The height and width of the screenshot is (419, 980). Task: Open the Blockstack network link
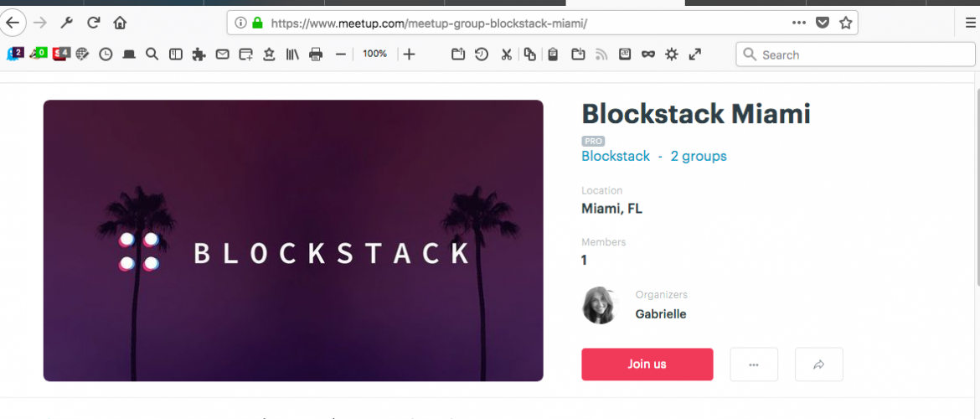click(616, 156)
